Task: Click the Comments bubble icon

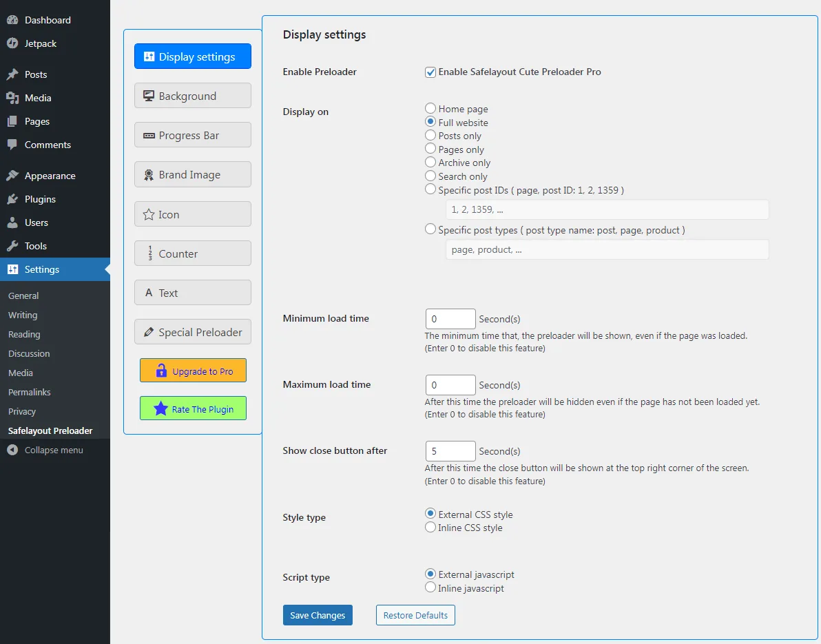Action: pyautogui.click(x=12, y=145)
